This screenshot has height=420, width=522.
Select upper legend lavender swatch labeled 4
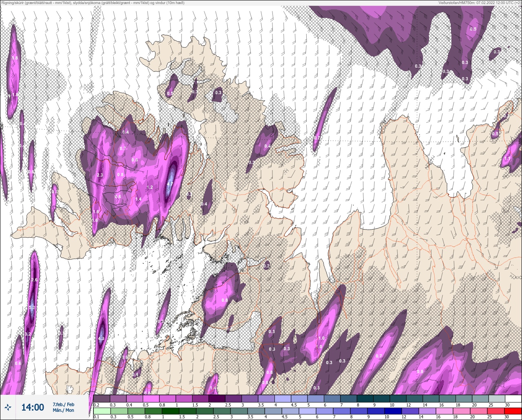click(x=283, y=398)
